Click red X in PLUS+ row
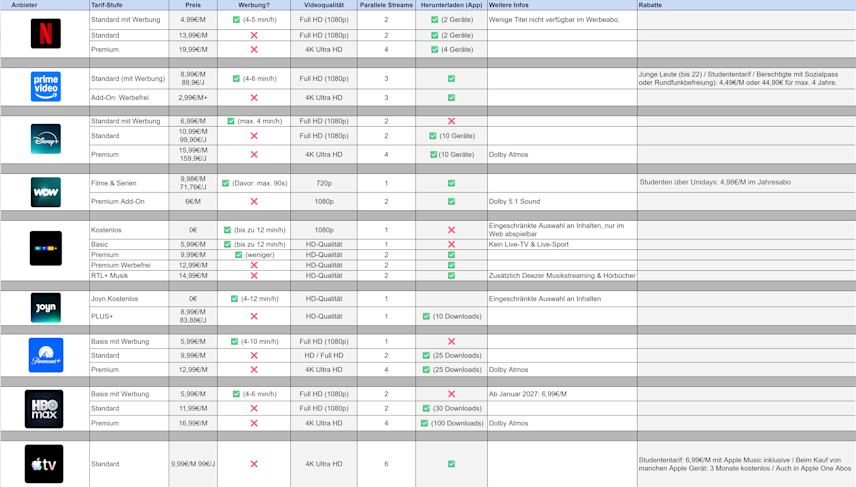The image size is (856, 487). (254, 316)
